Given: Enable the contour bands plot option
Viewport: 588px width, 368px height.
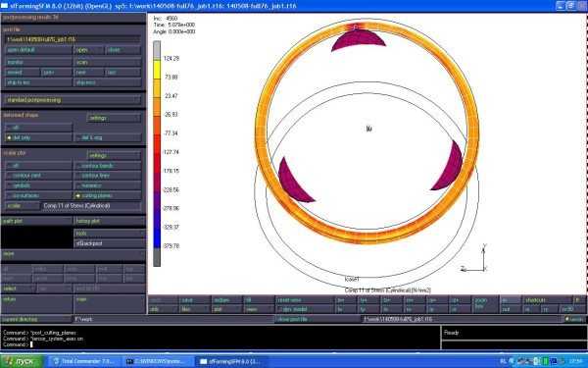Looking at the screenshot, I should click(108, 166).
